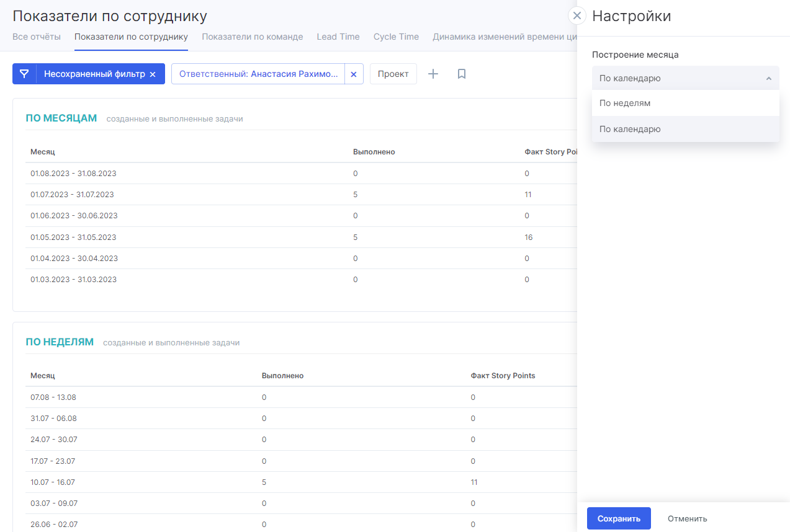Open the Lead Time tab
The image size is (790, 532).
(338, 37)
